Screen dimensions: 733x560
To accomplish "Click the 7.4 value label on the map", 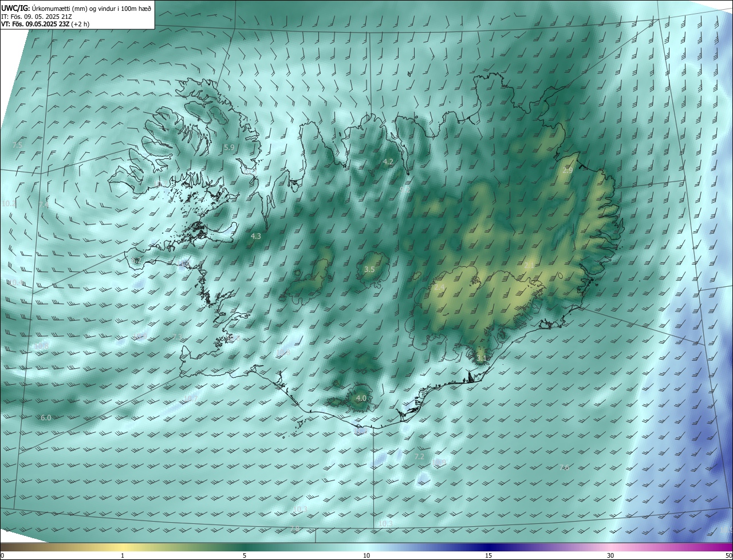I will tap(44, 204).
